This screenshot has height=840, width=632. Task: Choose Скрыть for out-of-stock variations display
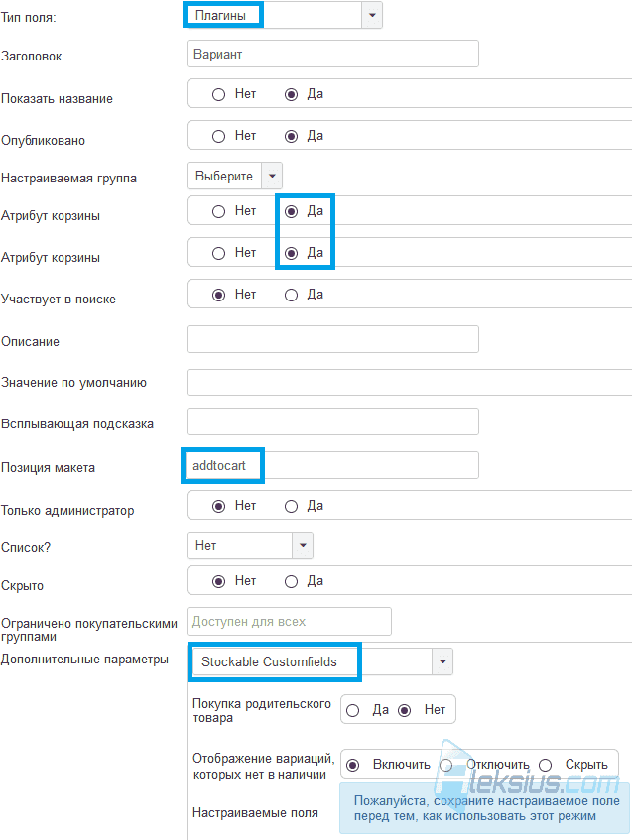coord(545,765)
